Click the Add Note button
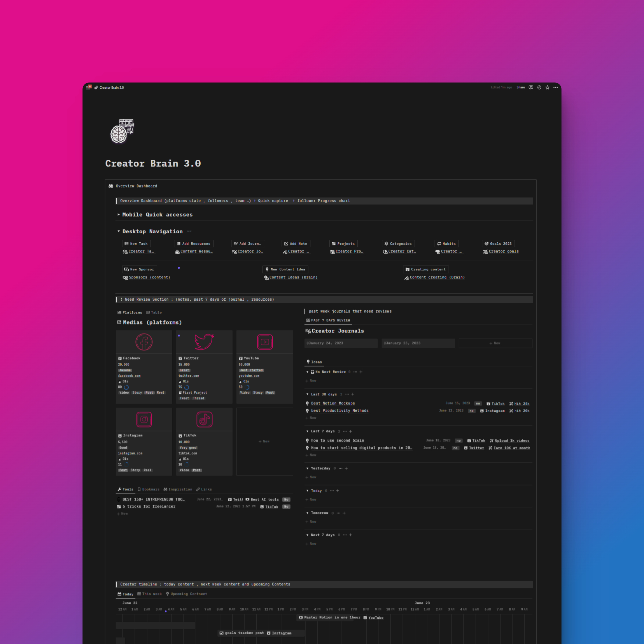Image resolution: width=644 pixels, height=644 pixels. pyautogui.click(x=296, y=244)
